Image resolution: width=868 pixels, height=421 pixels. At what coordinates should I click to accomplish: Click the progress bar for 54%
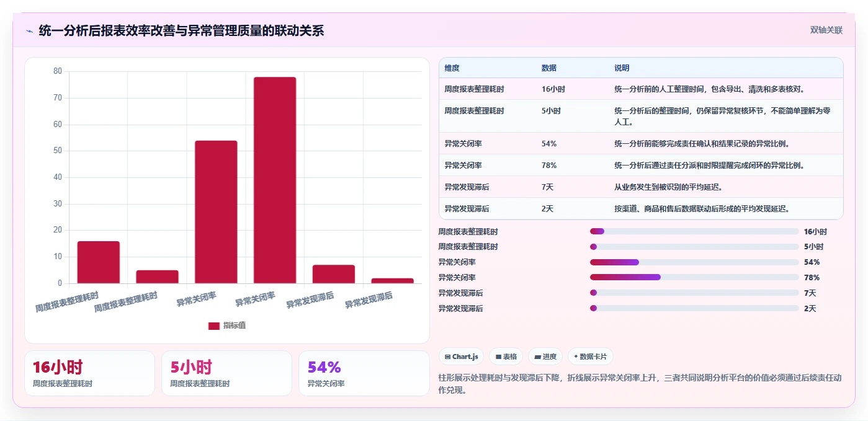point(694,262)
